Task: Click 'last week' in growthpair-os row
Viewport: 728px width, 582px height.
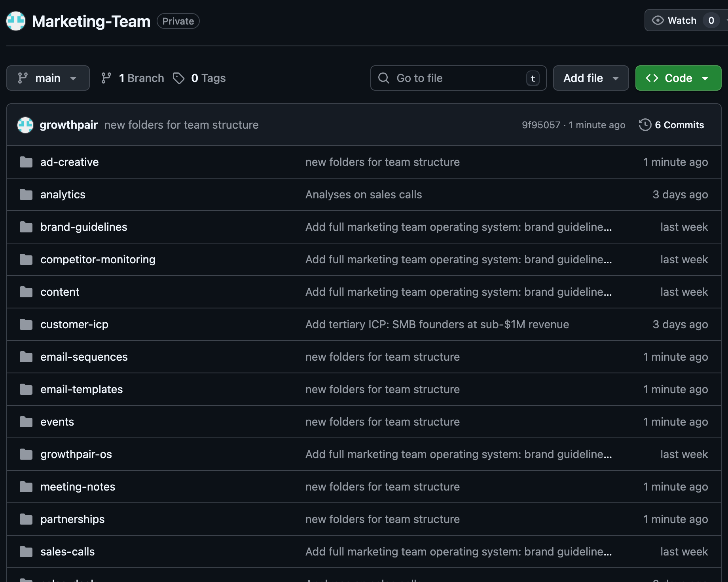Action: pos(684,454)
